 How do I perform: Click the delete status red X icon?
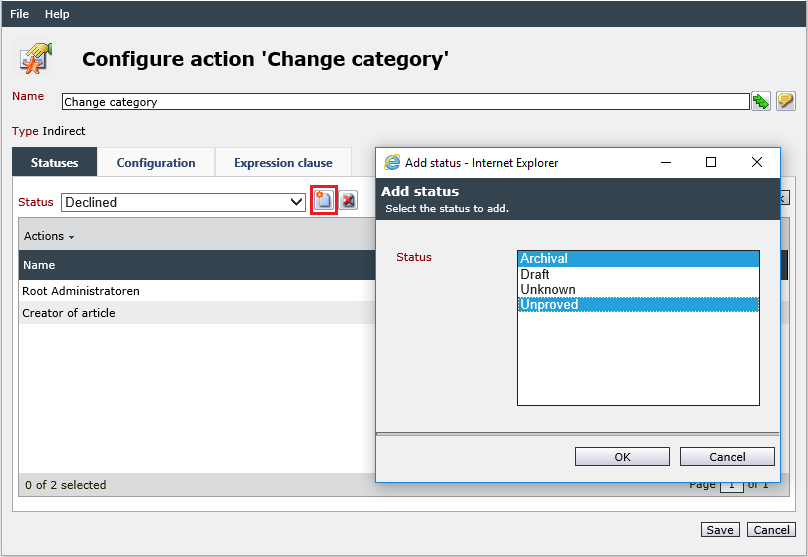point(348,200)
